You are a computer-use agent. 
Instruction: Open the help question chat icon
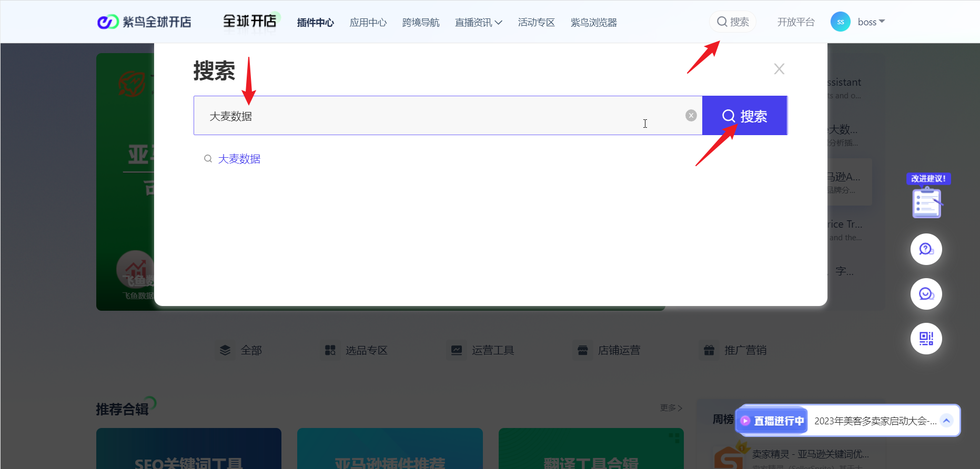click(x=926, y=249)
